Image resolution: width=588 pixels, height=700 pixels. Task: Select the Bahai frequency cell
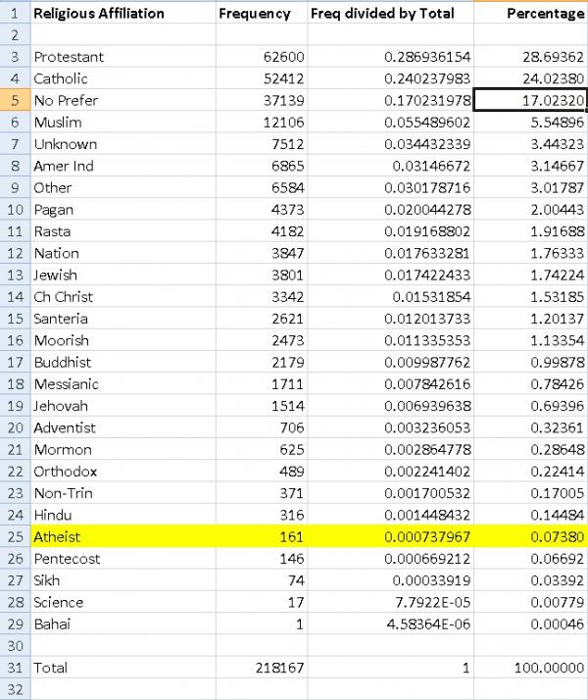coord(255,625)
